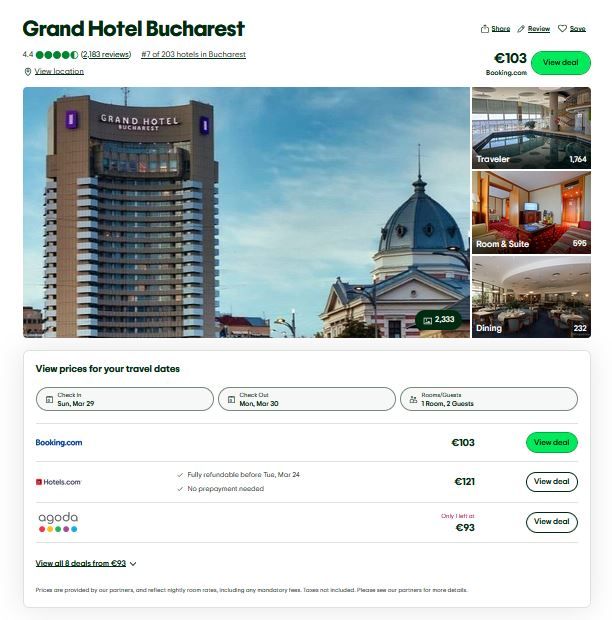Screen dimensions: 612x620
Task: View the Hotels.com deal
Action: click(552, 482)
